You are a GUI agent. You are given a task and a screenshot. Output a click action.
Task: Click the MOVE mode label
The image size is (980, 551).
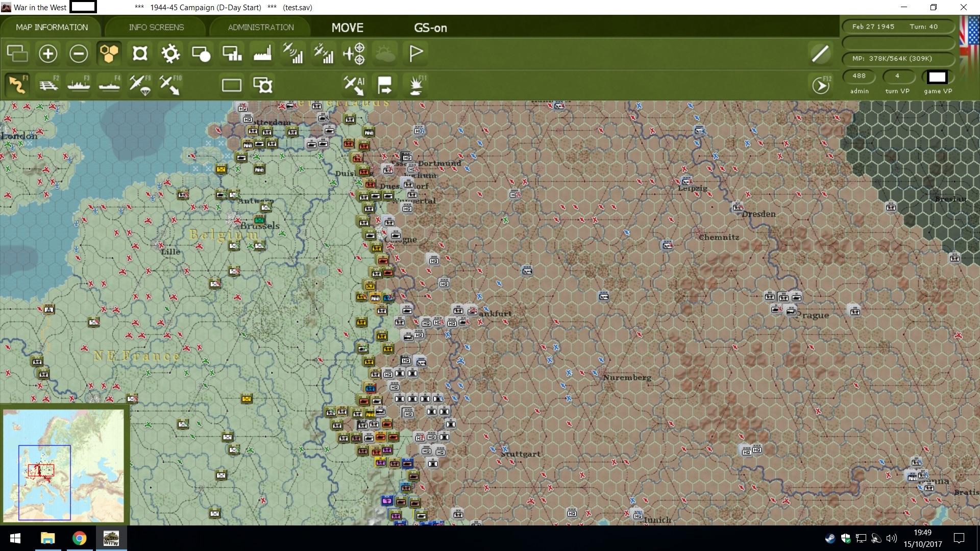click(348, 28)
